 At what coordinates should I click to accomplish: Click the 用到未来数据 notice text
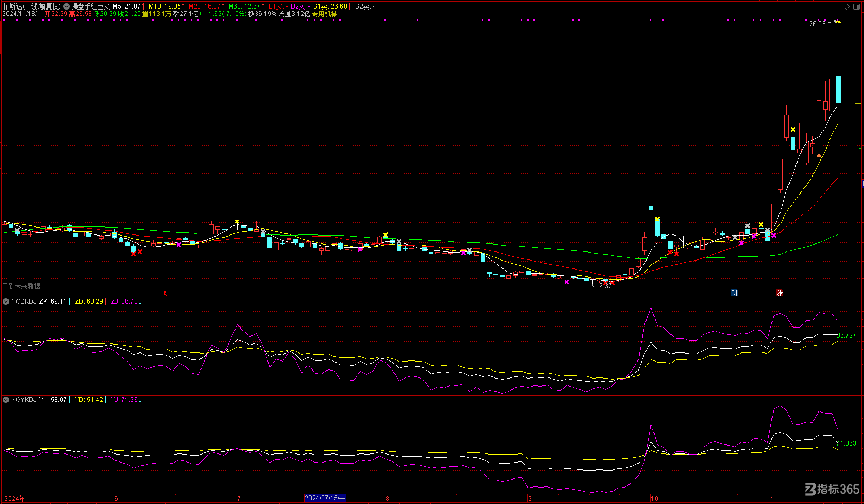coord(21,286)
